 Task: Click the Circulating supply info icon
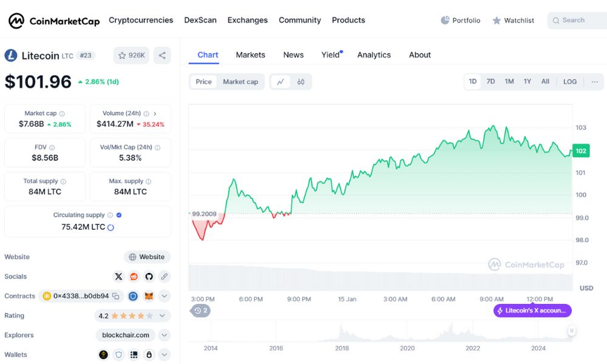click(110, 215)
